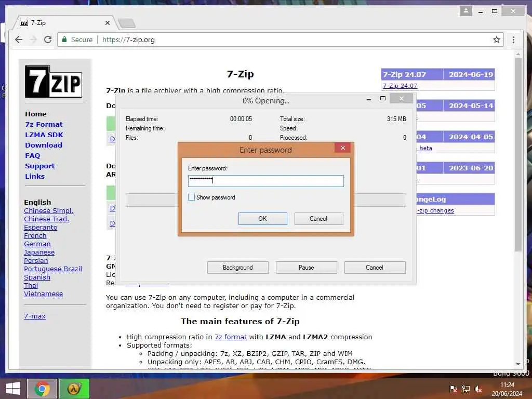Click the page vertical scrollbar thumb

point(518,154)
